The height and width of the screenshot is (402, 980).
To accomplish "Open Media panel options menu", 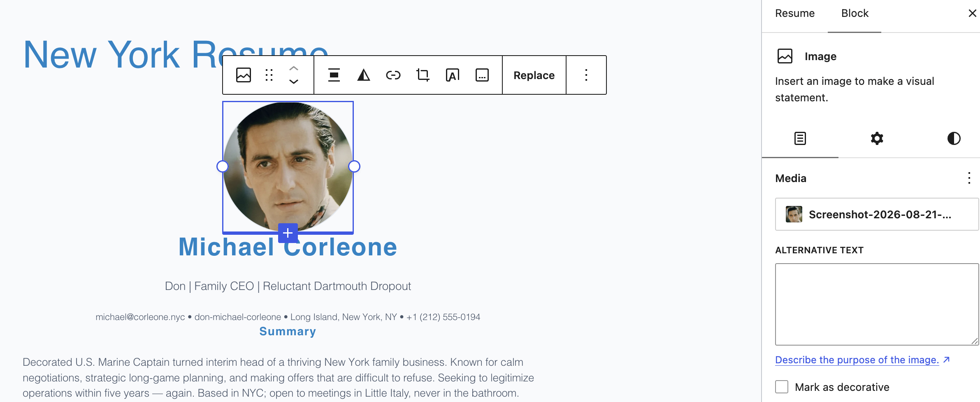I will (969, 178).
